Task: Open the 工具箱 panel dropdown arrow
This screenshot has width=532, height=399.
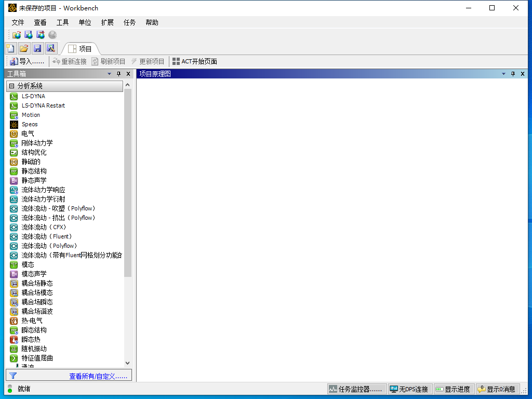Action: click(x=109, y=74)
